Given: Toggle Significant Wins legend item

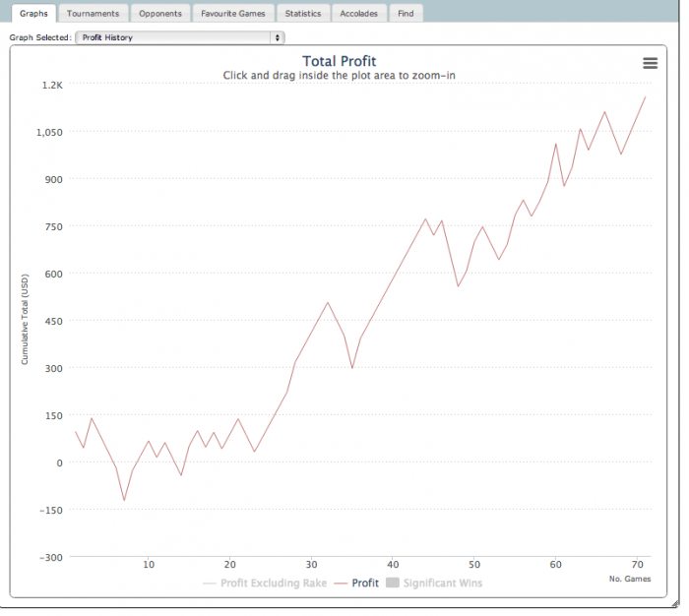Looking at the screenshot, I should point(434,584).
